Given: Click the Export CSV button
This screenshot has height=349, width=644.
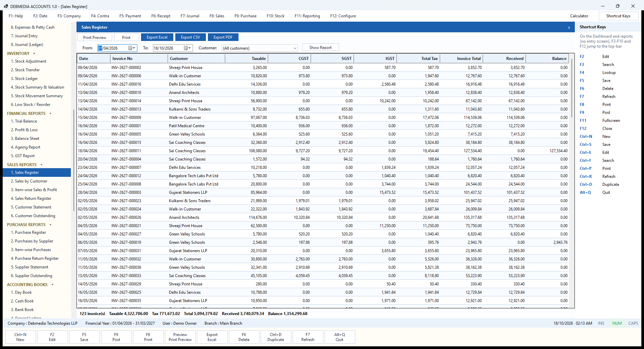Looking at the screenshot, I should (190, 37).
